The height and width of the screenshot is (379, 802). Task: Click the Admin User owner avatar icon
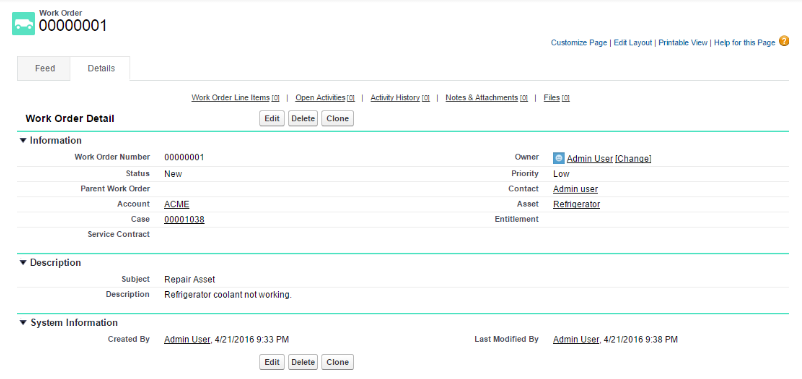coord(559,158)
